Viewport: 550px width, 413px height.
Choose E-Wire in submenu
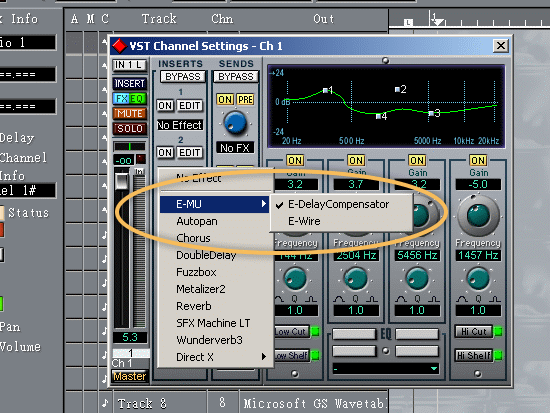click(341, 221)
